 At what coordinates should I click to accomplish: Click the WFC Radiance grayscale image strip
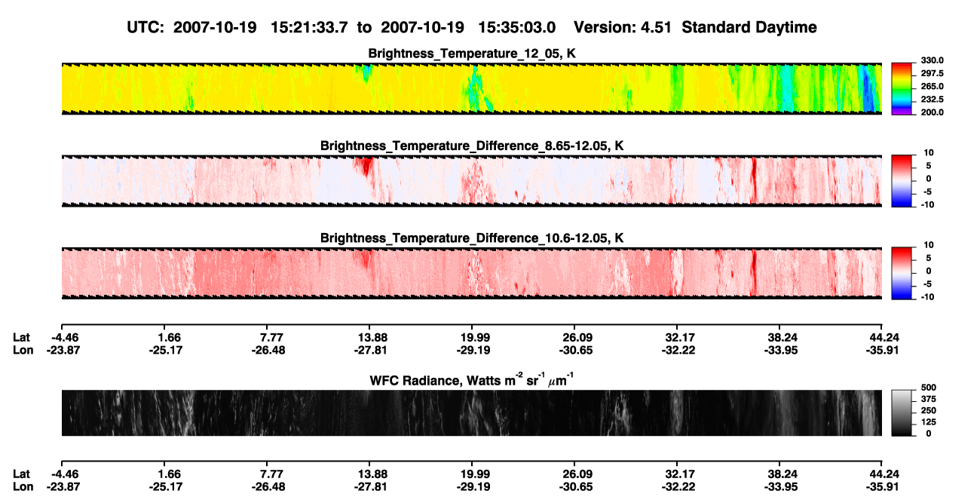point(472,413)
